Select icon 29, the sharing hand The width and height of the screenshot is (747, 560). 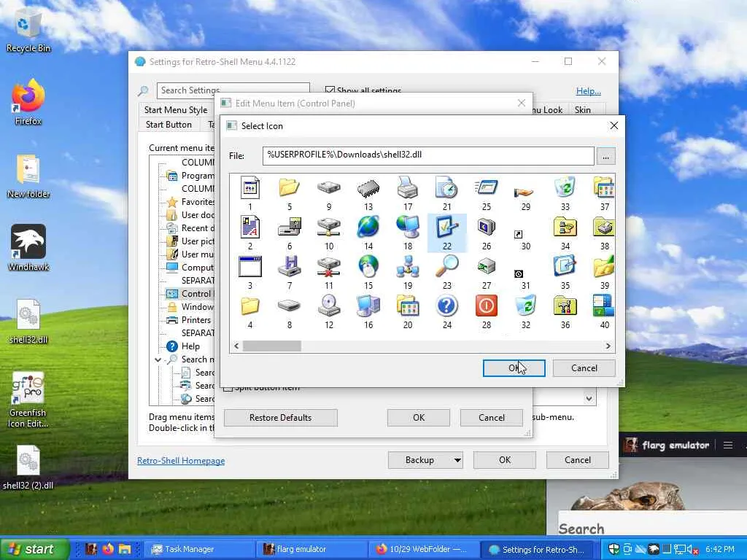click(x=524, y=192)
